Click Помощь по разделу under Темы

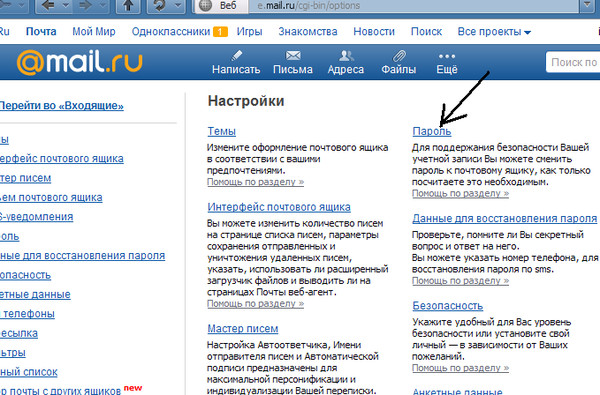tap(255, 182)
